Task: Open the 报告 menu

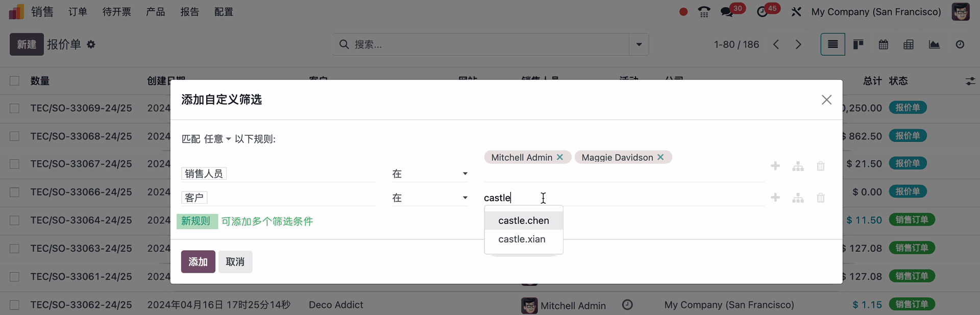Action: pos(189,12)
